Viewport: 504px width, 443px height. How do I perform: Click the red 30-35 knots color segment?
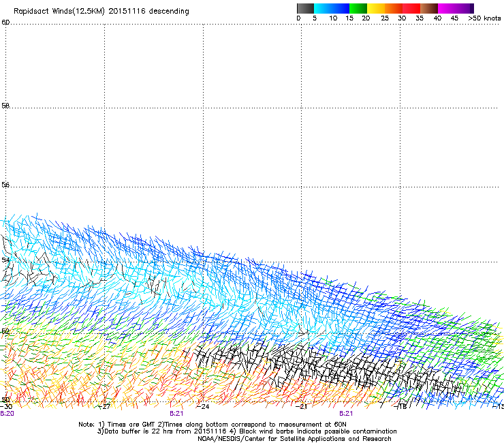click(x=411, y=8)
